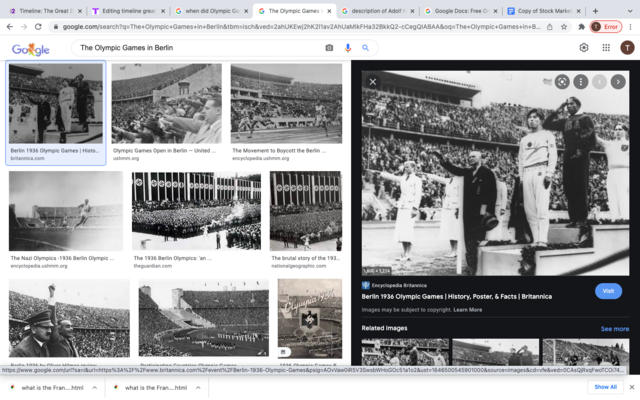Expand second 'what is the Fran....html' download menu
Image resolution: width=640 pixels, height=400 pixels.
coord(198,388)
